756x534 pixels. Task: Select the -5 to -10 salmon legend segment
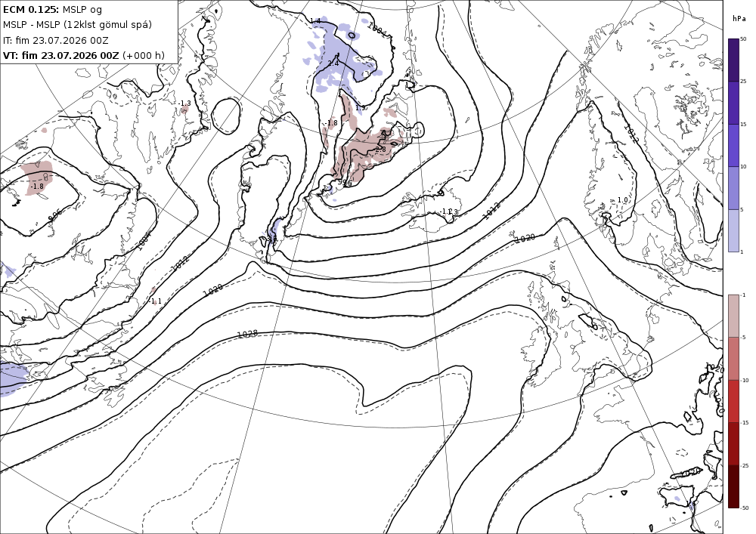pyautogui.click(x=733, y=358)
